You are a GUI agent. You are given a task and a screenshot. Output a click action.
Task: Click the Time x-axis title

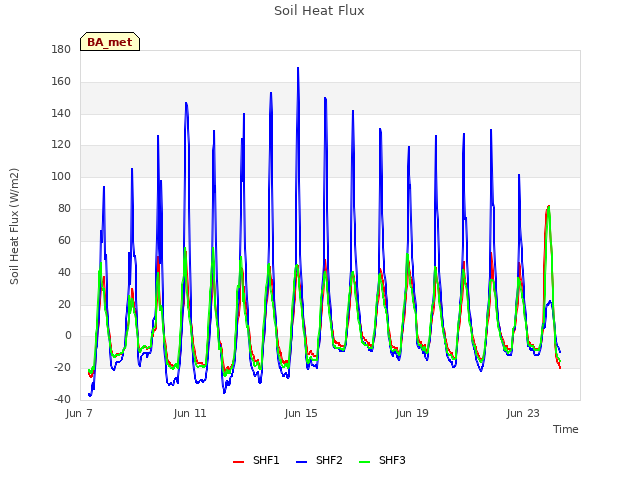click(566, 429)
